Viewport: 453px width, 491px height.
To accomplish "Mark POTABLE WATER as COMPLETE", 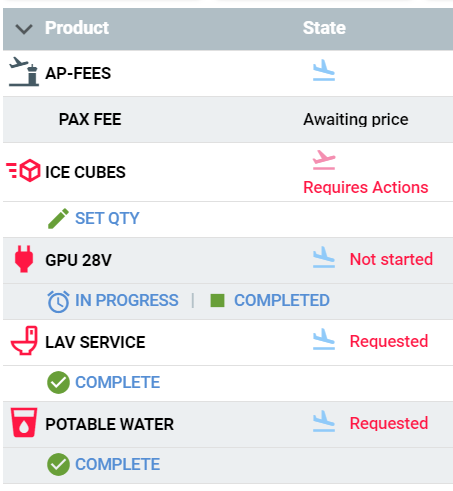I will click(x=117, y=464).
